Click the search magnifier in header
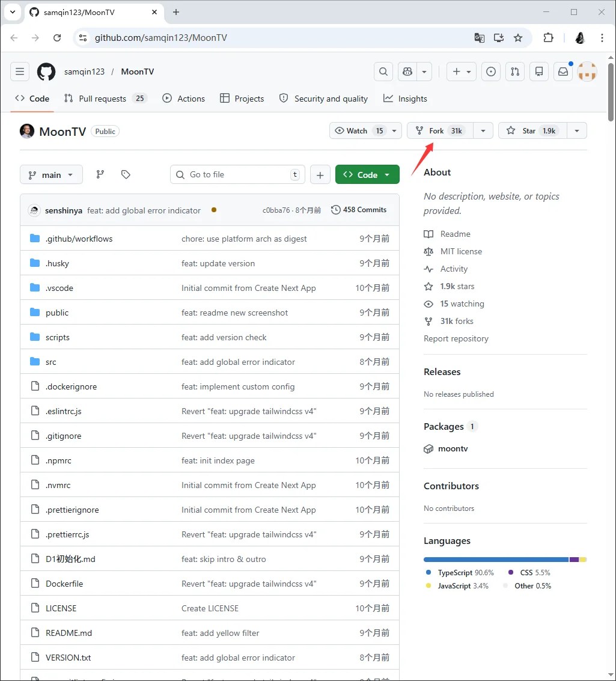The height and width of the screenshot is (681, 616). click(383, 72)
